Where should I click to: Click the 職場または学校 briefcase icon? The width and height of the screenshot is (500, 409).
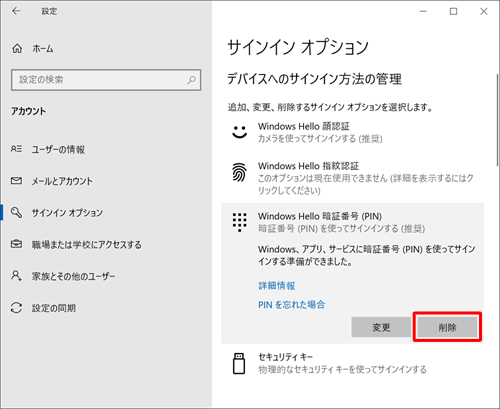16,244
